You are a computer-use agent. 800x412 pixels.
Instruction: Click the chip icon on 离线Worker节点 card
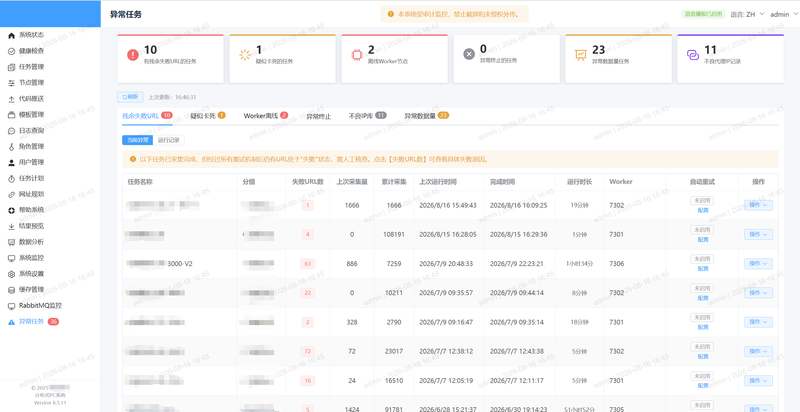point(357,55)
